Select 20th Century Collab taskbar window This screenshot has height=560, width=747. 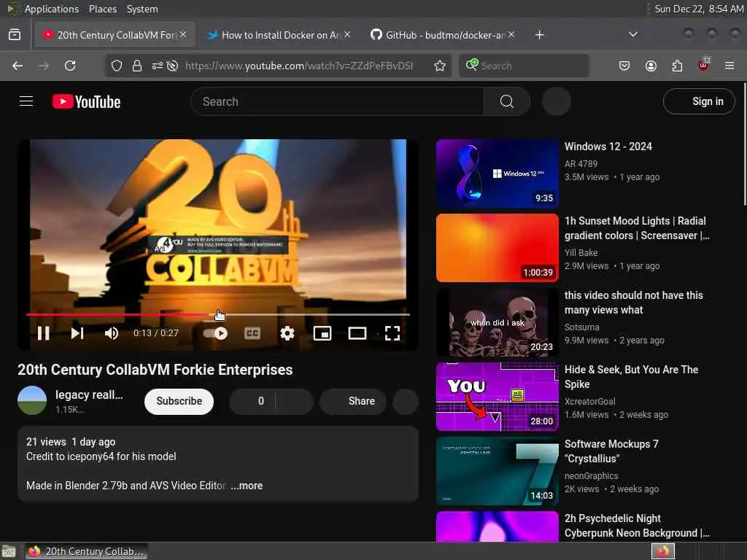coord(86,551)
